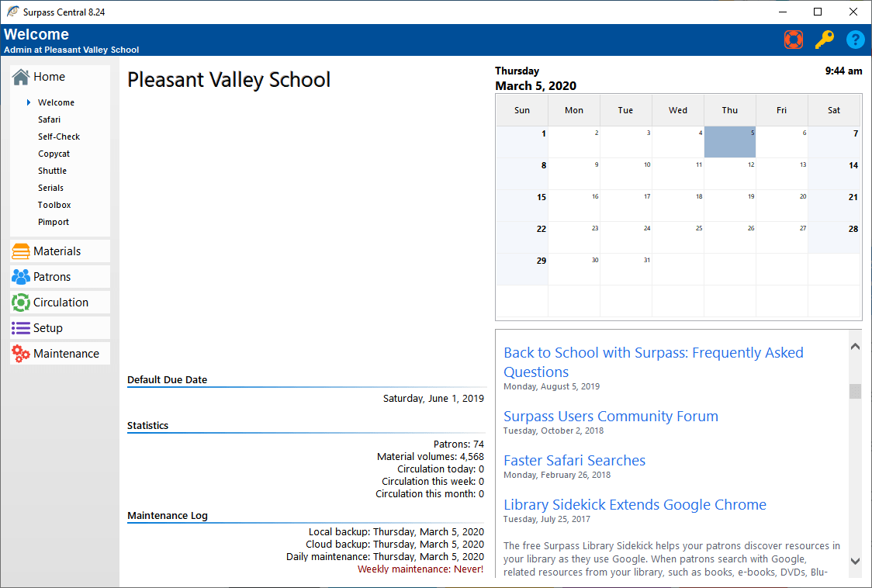Open the Toolbox item

[x=54, y=206]
